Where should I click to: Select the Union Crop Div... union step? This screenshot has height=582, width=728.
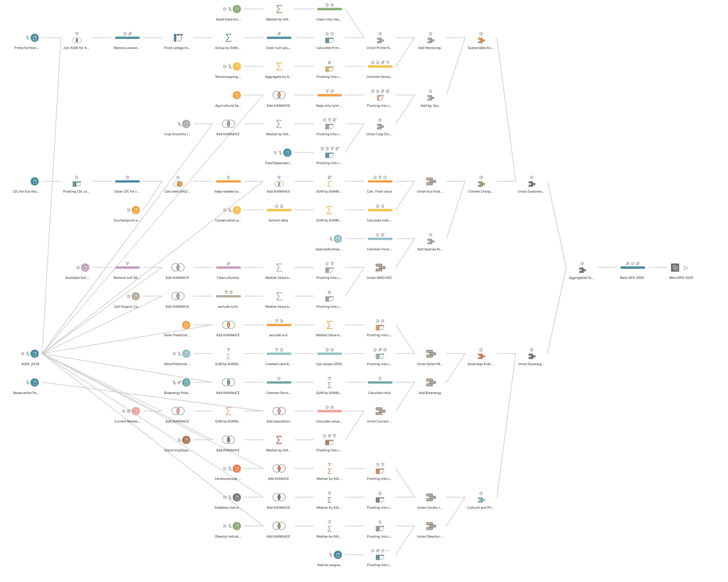pyautogui.click(x=380, y=127)
